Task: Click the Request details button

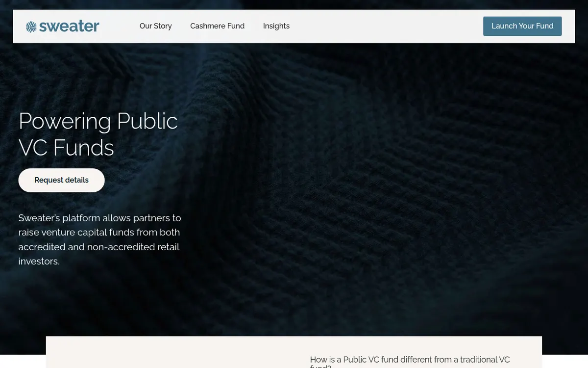Action: tap(62, 180)
